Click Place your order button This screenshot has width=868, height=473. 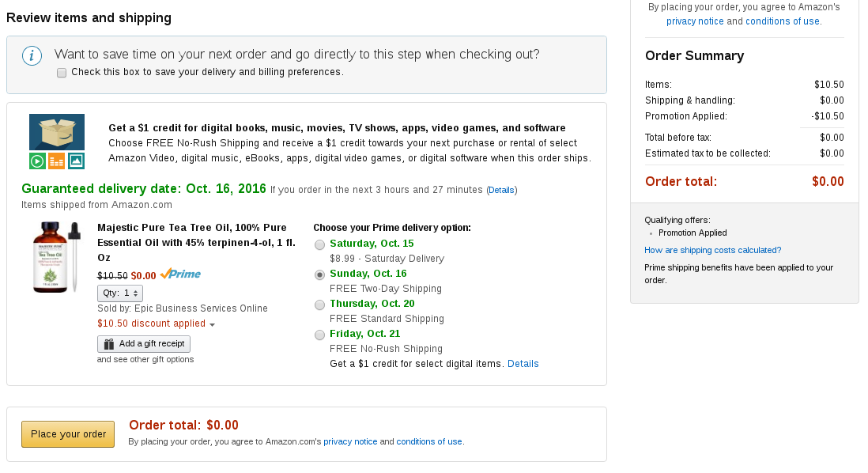[x=68, y=434]
